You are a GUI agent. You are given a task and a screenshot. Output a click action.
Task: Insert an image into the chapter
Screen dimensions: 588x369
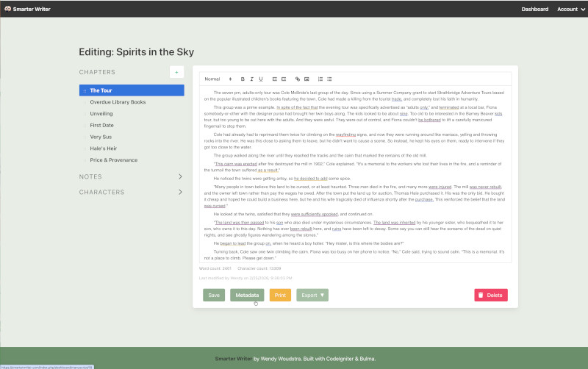[306, 79]
